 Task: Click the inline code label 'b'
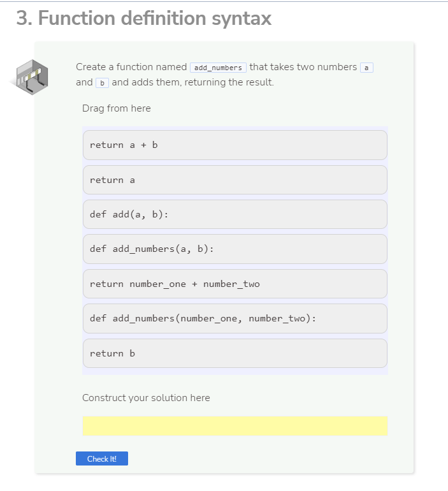(102, 83)
